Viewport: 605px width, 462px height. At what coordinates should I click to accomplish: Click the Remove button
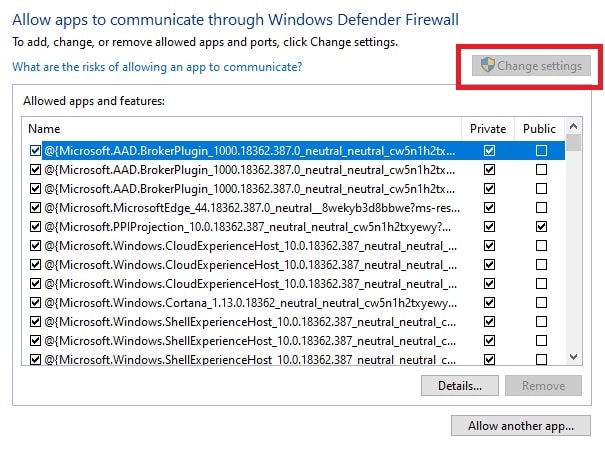click(x=543, y=385)
